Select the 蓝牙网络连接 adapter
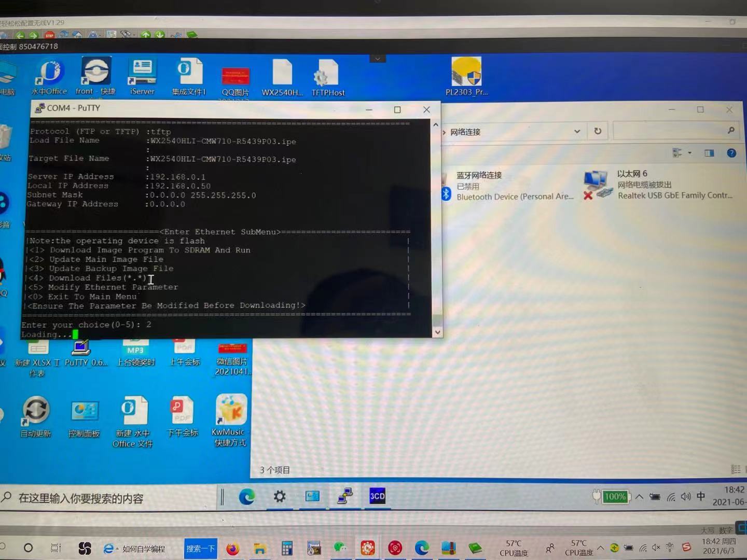The image size is (747, 560). point(508,186)
